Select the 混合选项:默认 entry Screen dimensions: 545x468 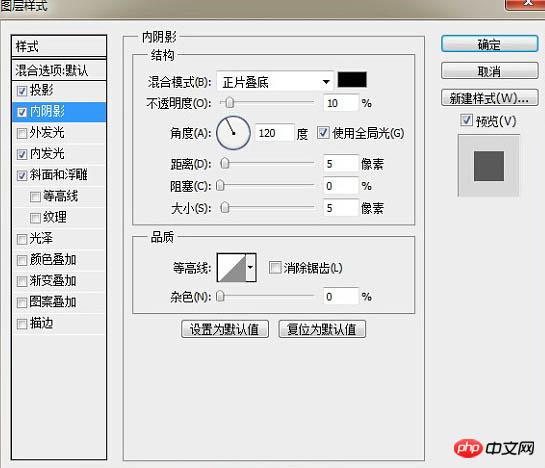point(59,71)
